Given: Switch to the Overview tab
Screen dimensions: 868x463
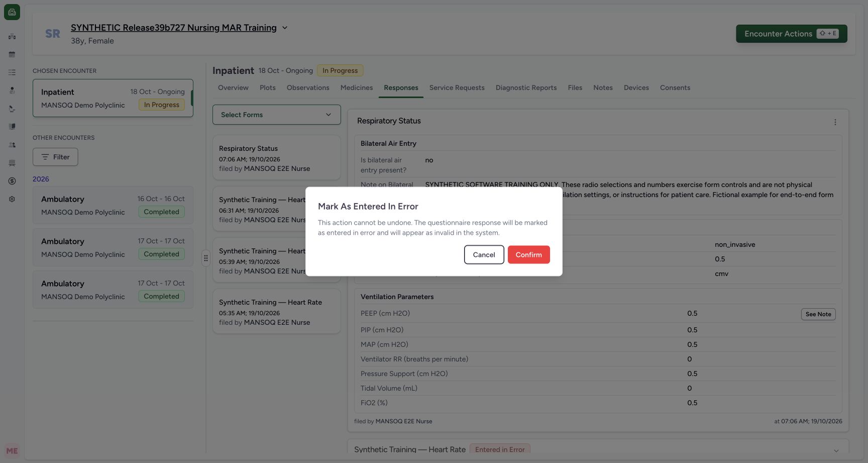Looking at the screenshot, I should pos(233,87).
